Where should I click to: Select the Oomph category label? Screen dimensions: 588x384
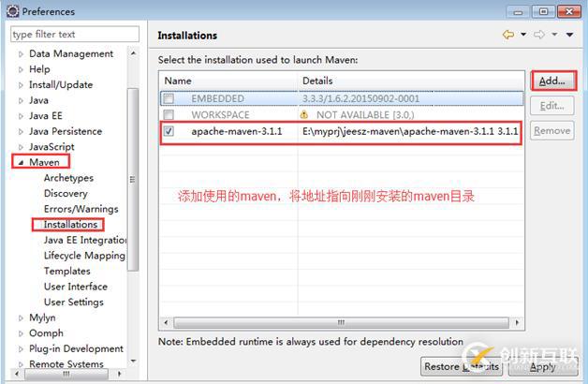(x=46, y=333)
